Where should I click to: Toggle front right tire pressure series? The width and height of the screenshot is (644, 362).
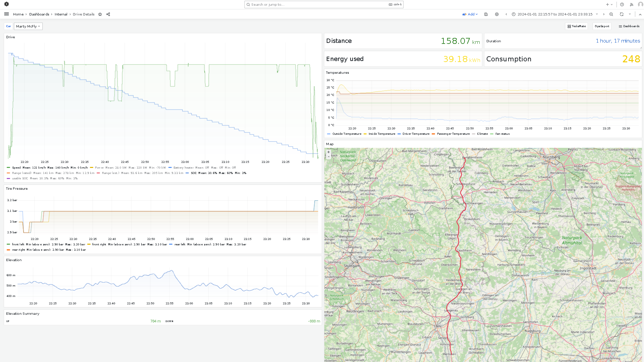tap(99, 244)
